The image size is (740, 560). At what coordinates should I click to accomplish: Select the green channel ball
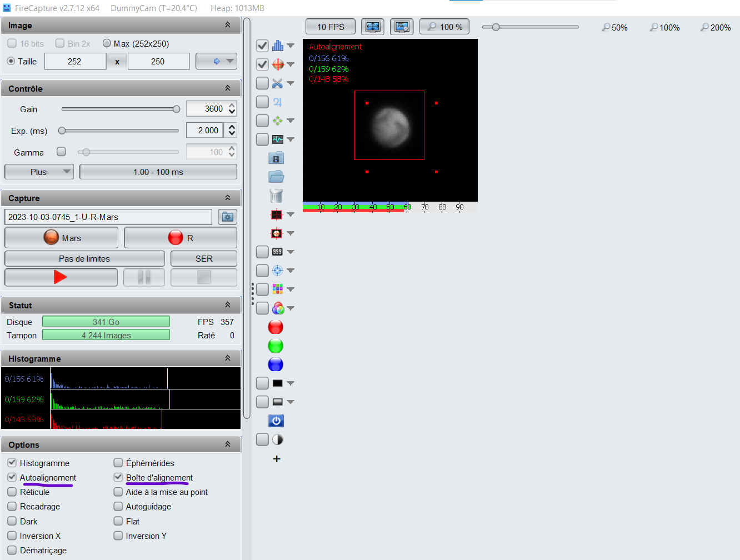tap(276, 346)
